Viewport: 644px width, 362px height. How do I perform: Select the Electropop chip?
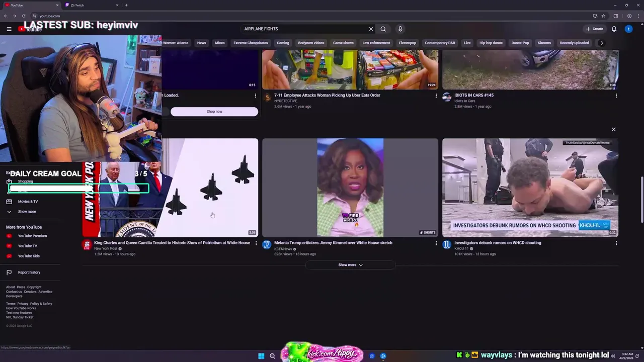click(408, 43)
